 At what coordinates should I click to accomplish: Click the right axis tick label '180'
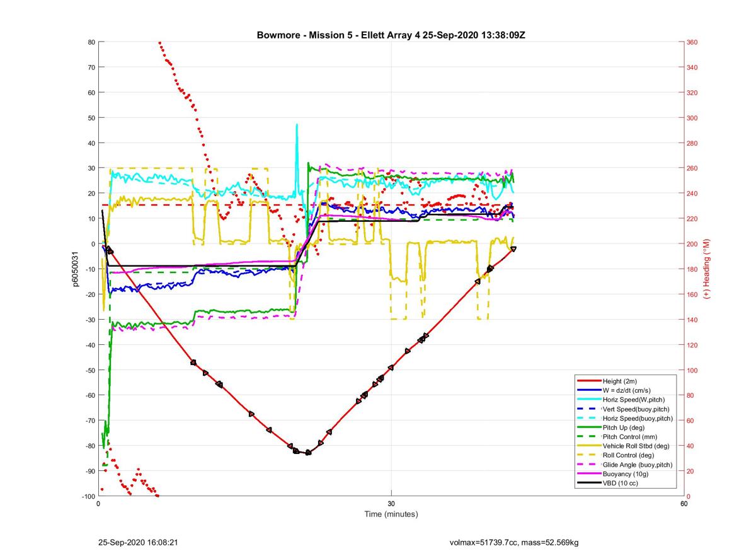point(692,269)
